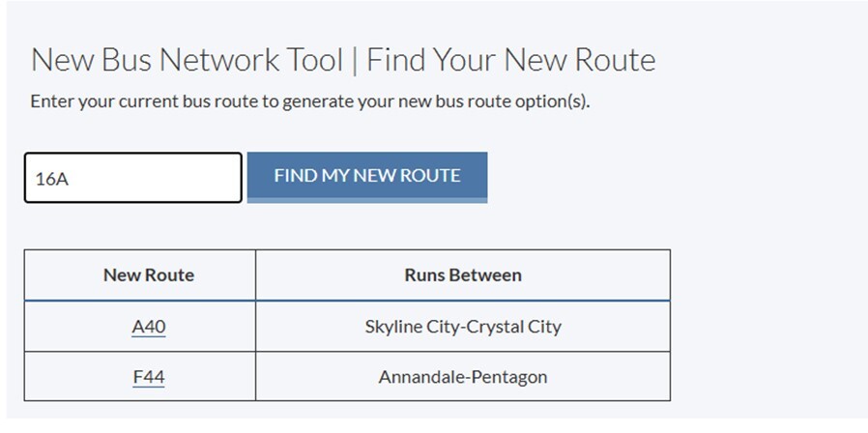Viewport: 868px width, 433px height.
Task: Click the pipe separator in the heading
Action: [355, 61]
